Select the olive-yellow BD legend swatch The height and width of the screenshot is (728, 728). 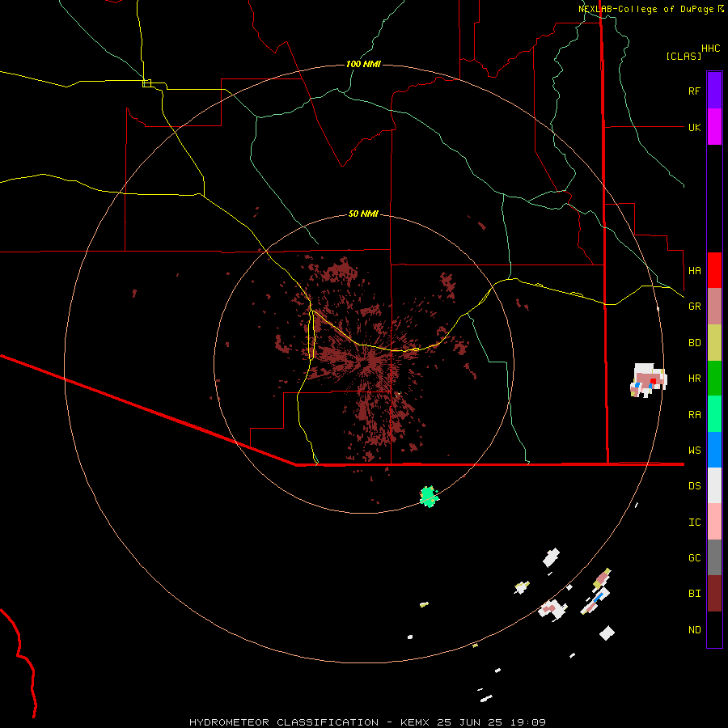[714, 342]
